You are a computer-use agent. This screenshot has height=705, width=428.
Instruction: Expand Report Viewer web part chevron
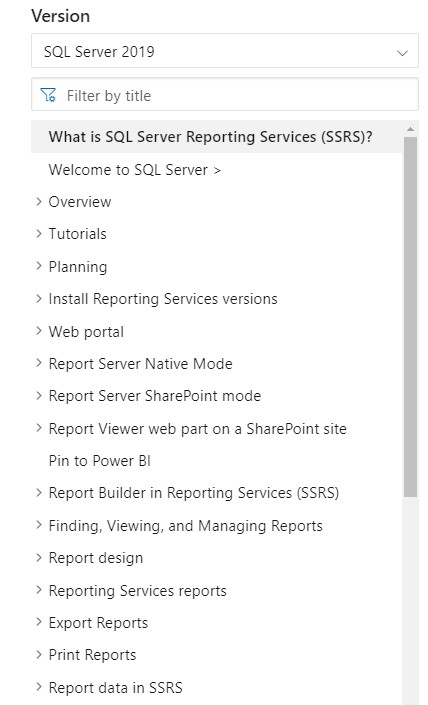pos(39,428)
